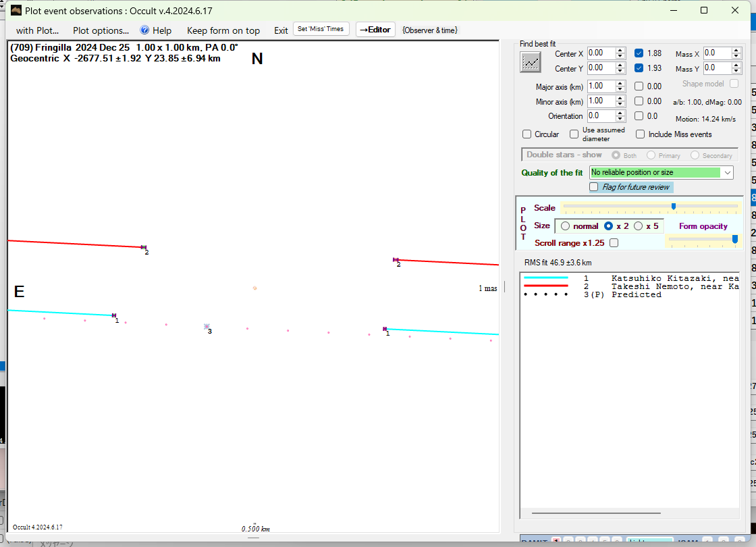Click the →Editor button
This screenshot has height=547, width=756.
(375, 30)
